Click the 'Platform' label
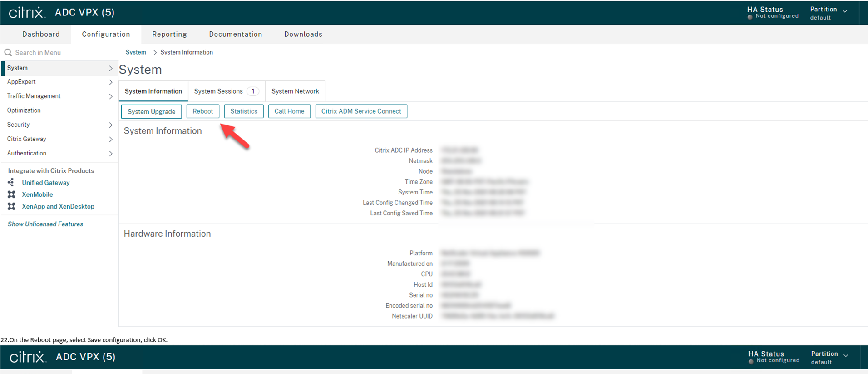The width and height of the screenshot is (868, 374). point(421,253)
